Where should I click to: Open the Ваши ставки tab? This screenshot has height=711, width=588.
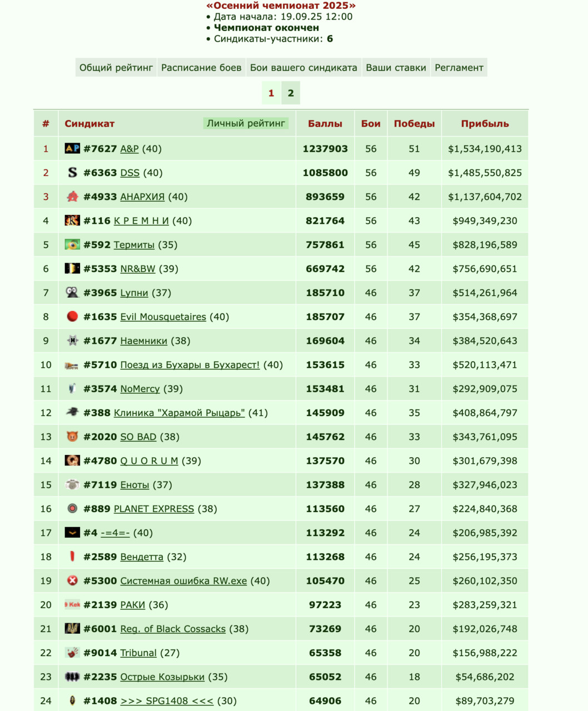(x=396, y=68)
